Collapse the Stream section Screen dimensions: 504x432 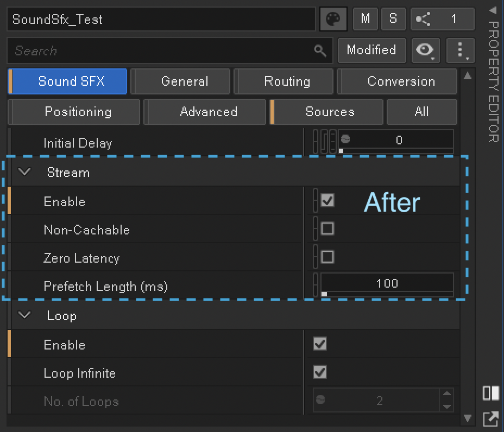tap(24, 173)
